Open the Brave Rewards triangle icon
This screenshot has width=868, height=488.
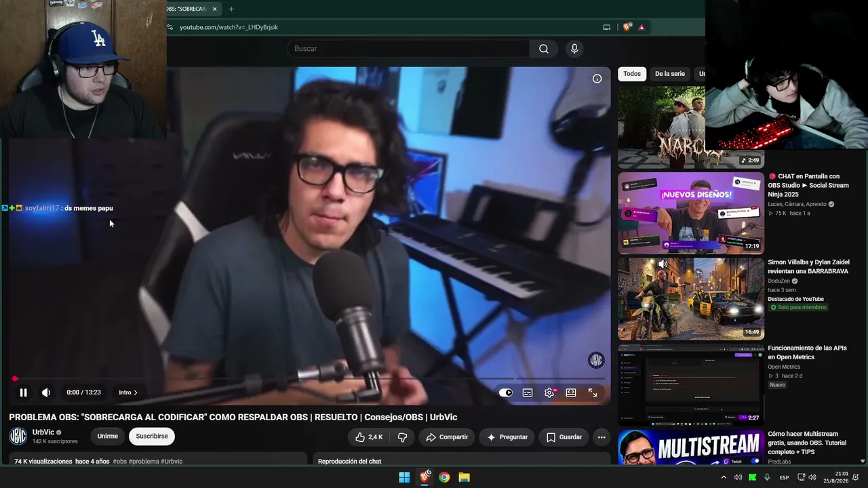coord(642,27)
